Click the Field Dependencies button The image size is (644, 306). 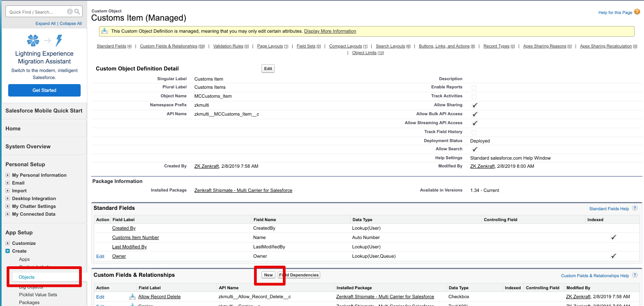[299, 275]
